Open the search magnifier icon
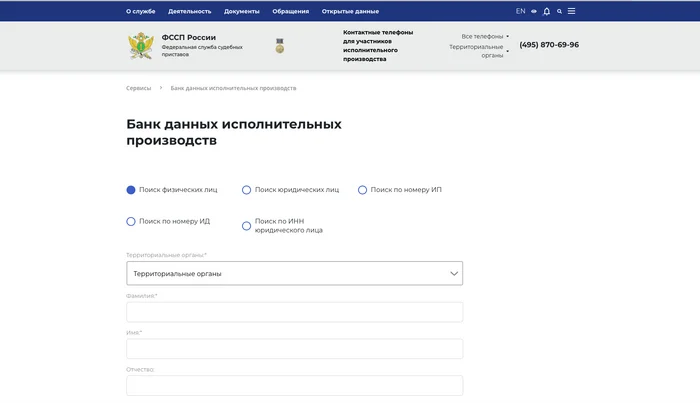Viewport: 700px width, 403px height. coord(559,12)
